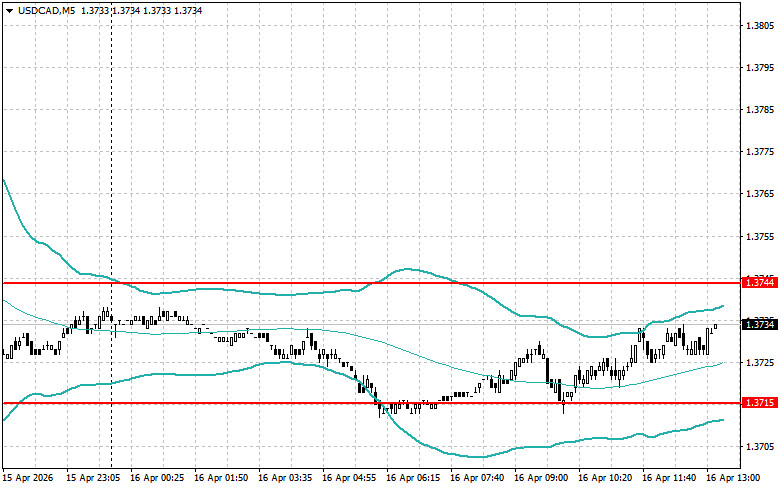Click the 1.3805 price scale value

tap(760, 25)
